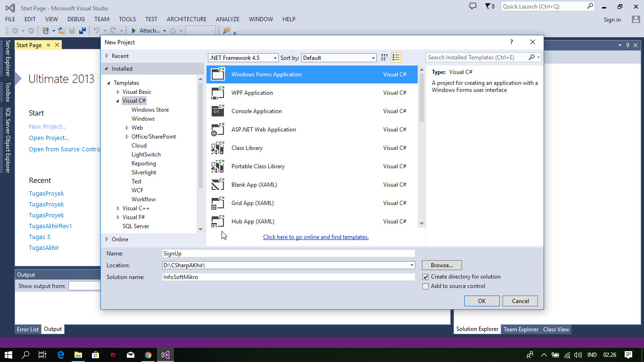Expand the Web node under Visual C#
Image resolution: width=644 pixels, height=362 pixels.
pyautogui.click(x=127, y=128)
